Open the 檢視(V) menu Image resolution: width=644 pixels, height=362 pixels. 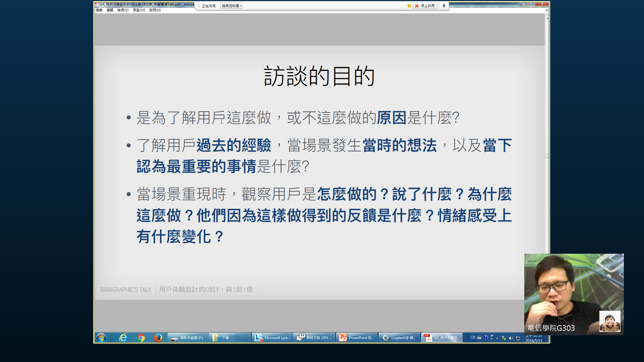click(x=123, y=10)
